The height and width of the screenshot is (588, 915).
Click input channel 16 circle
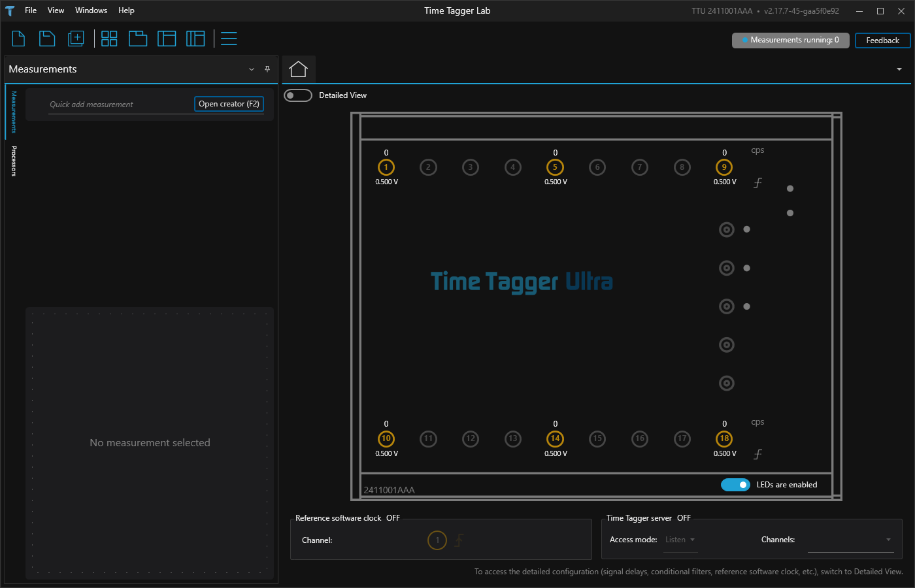(x=640, y=438)
